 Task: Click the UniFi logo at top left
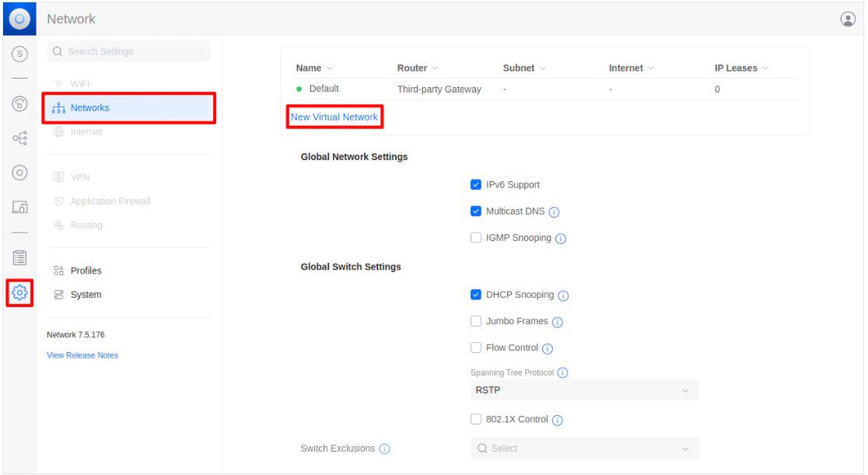click(x=19, y=19)
